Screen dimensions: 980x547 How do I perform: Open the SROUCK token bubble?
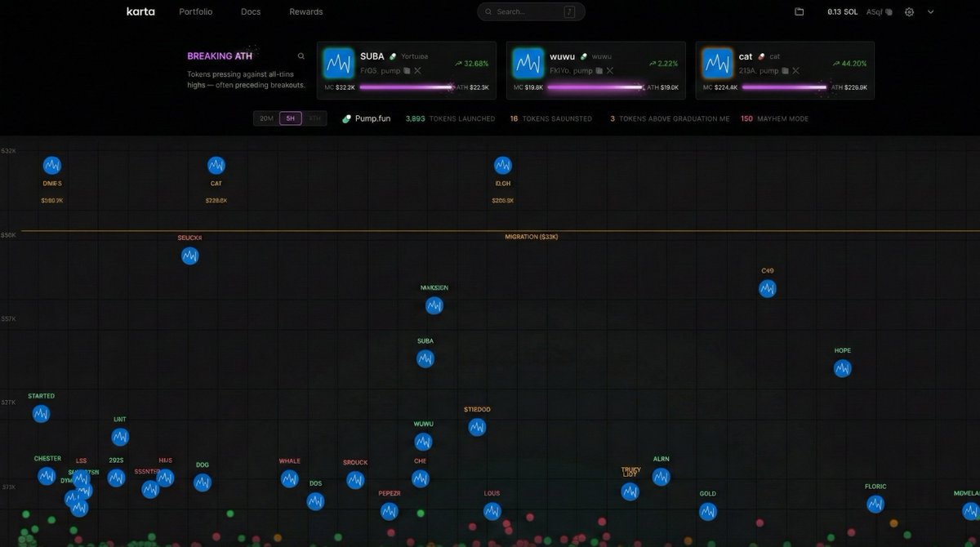point(355,480)
